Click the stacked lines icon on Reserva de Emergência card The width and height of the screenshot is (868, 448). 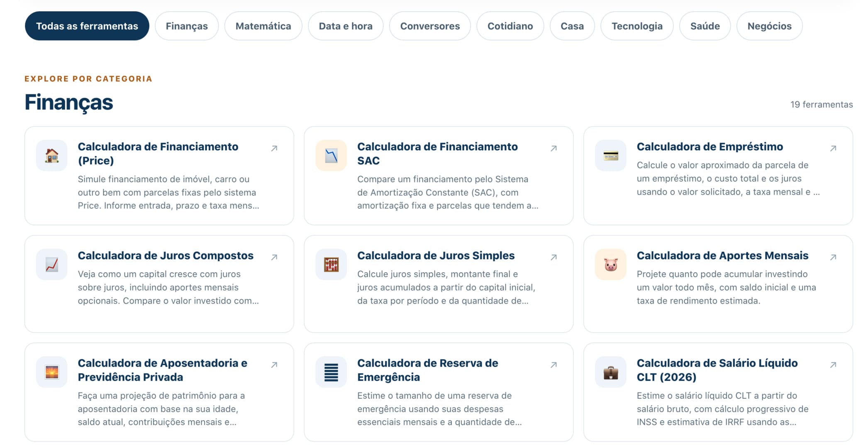click(x=331, y=372)
